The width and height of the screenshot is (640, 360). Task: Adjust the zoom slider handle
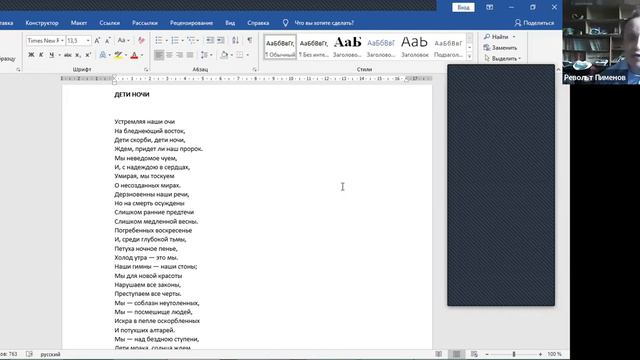514,354
